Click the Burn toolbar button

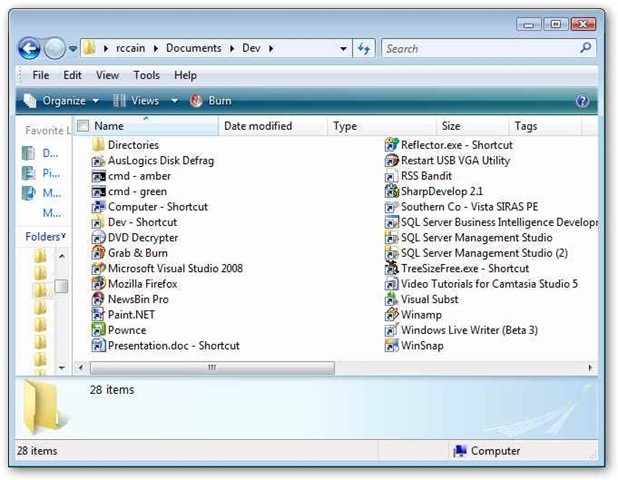[x=210, y=101]
